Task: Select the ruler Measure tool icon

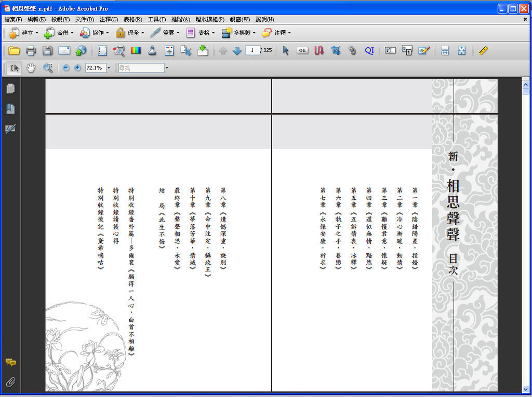Action: click(x=483, y=51)
